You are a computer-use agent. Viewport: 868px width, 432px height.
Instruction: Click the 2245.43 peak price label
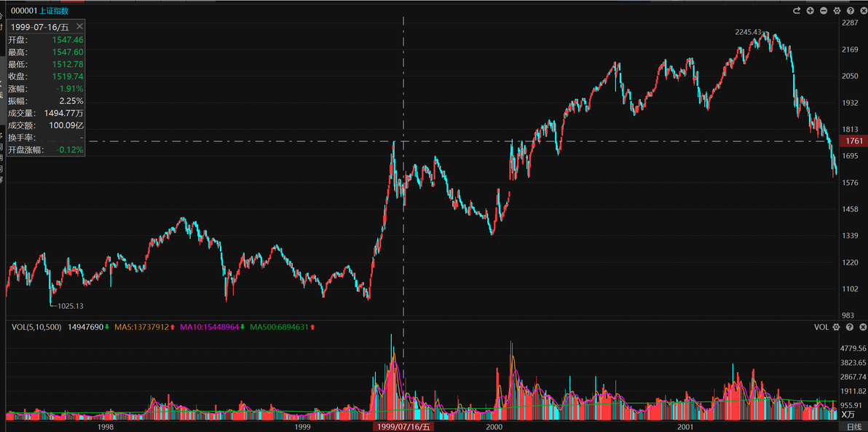coord(749,32)
